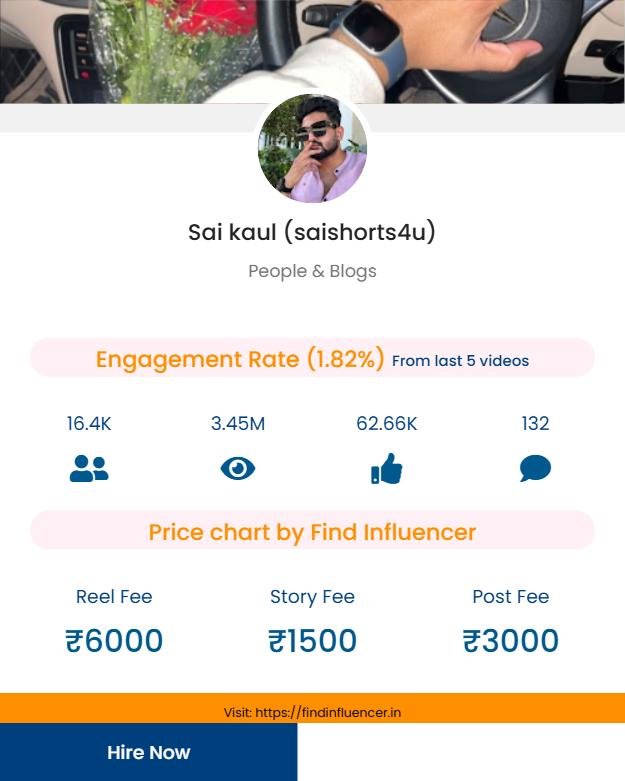This screenshot has width=625, height=781.
Task: Click the From last 5 videos text
Action: coord(460,361)
